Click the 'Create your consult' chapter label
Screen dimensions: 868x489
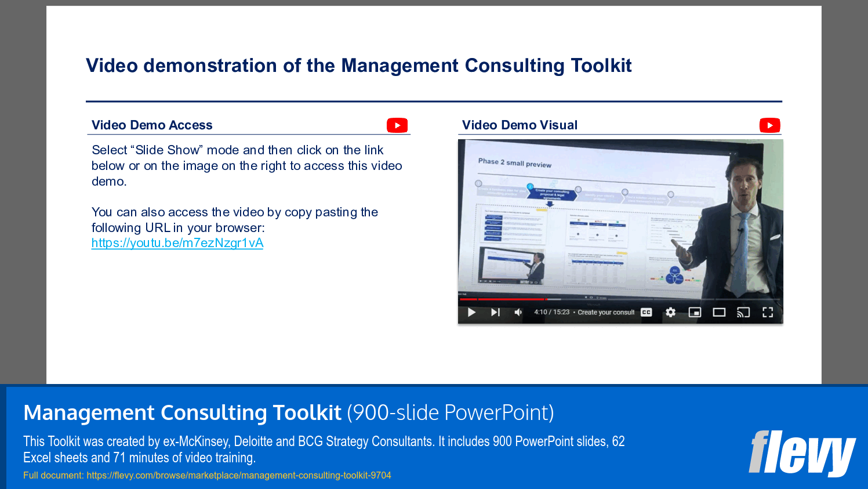tap(606, 312)
